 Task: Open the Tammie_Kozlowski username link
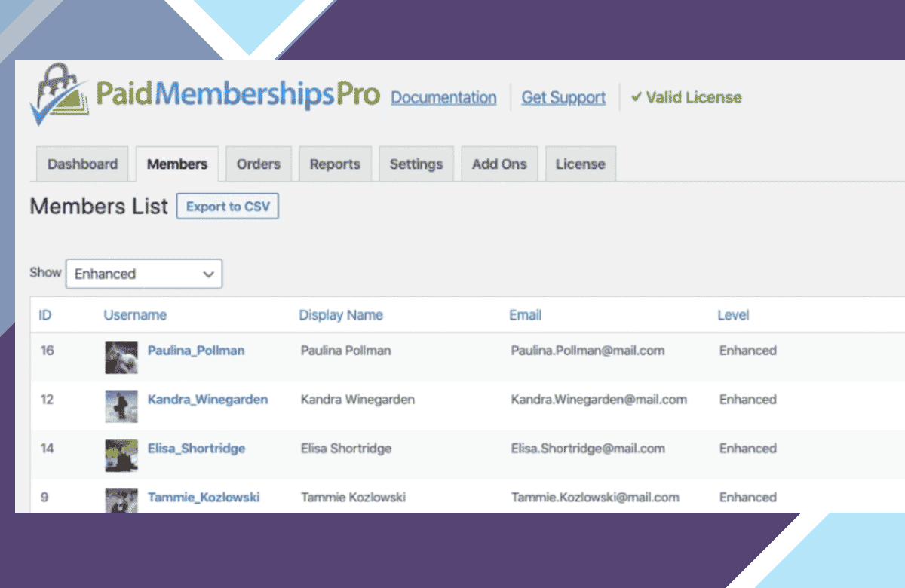pos(204,498)
